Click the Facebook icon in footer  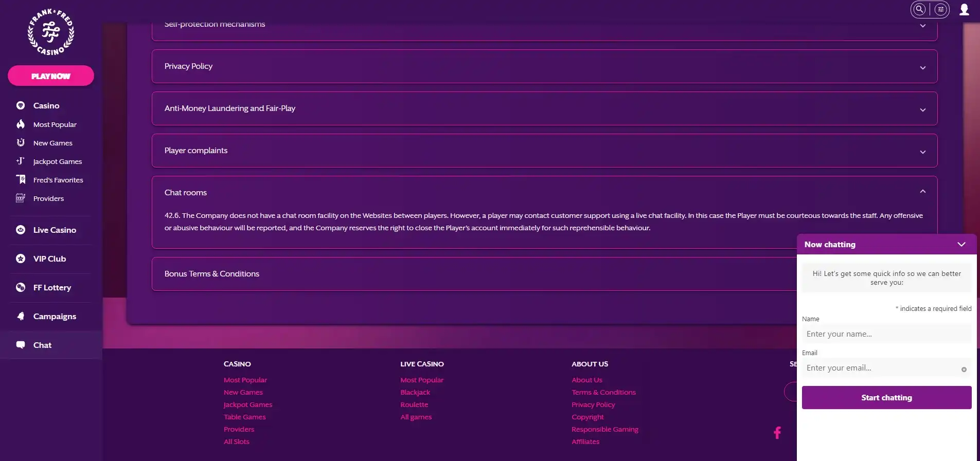pyautogui.click(x=777, y=433)
